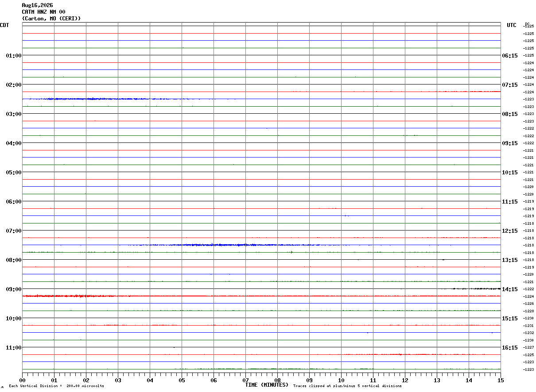The width and height of the screenshot is (536, 392).
Task: Click minute 15 axis tick label
Action: (501, 380)
